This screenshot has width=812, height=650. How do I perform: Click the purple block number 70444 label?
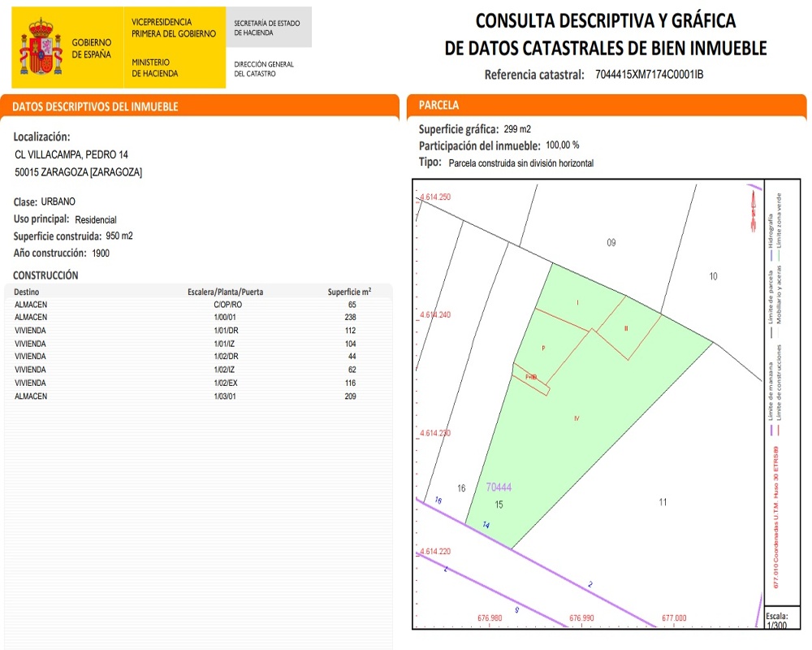point(499,487)
